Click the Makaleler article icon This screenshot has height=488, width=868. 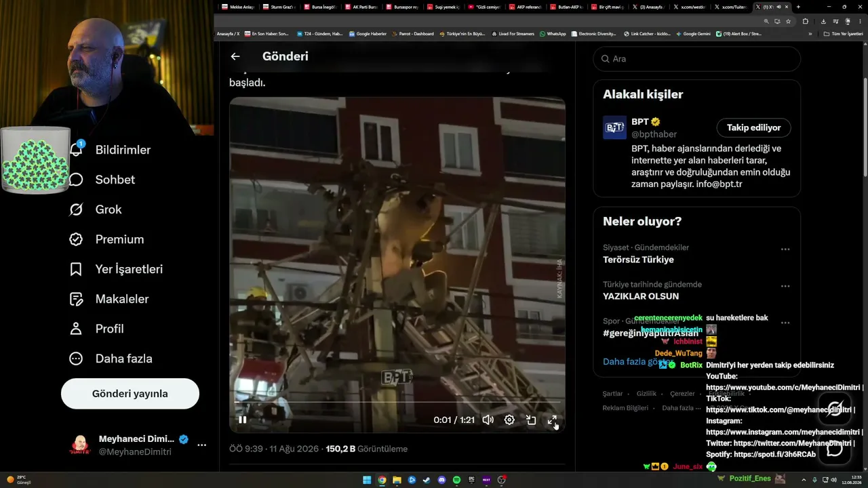[76, 299]
